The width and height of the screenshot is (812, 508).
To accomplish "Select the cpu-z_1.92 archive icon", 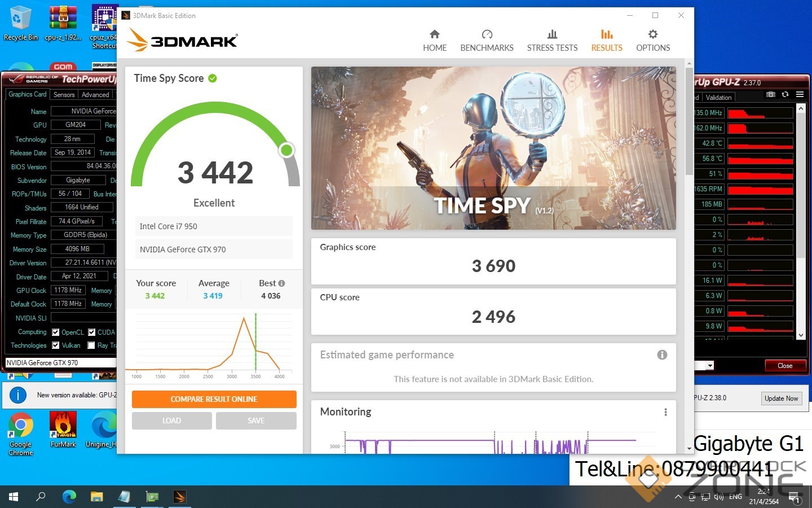I will [63, 24].
